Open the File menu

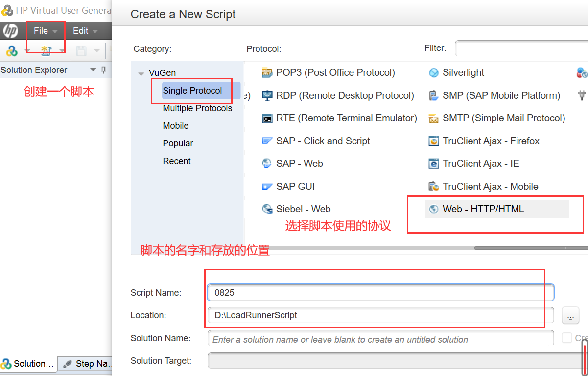tap(46, 31)
